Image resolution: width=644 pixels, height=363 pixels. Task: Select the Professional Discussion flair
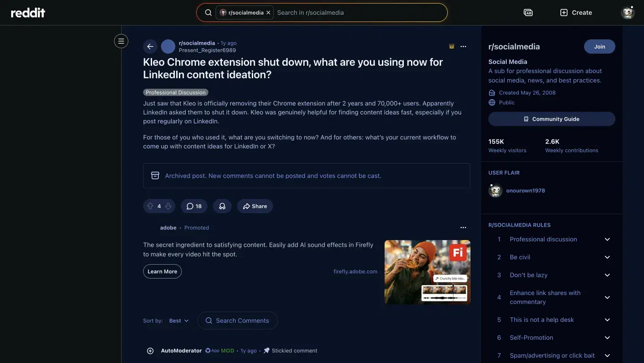176,93
